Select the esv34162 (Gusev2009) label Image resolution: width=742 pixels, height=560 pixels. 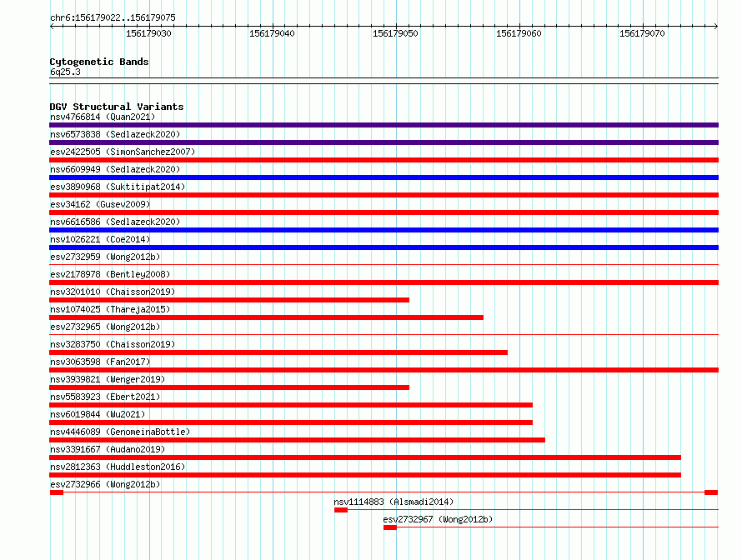(x=100, y=204)
